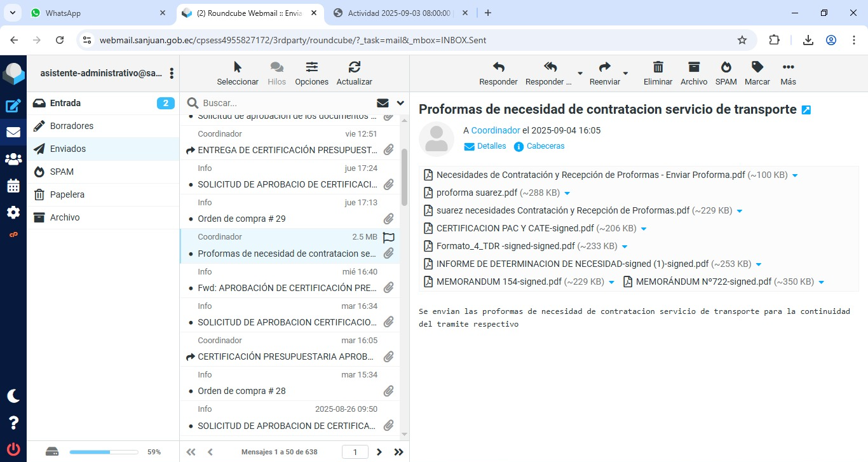Image resolution: width=868 pixels, height=462 pixels.
Task: Open message in new window icon
Action: [806, 110]
